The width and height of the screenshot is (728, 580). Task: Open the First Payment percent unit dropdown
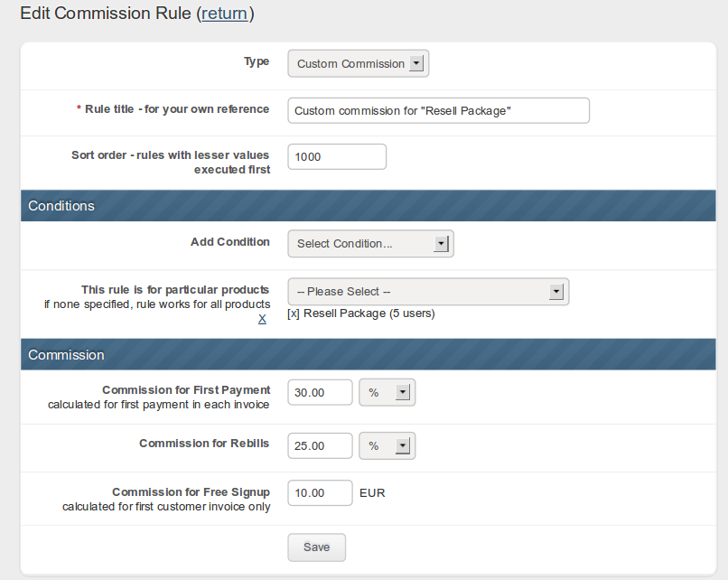pos(387,392)
